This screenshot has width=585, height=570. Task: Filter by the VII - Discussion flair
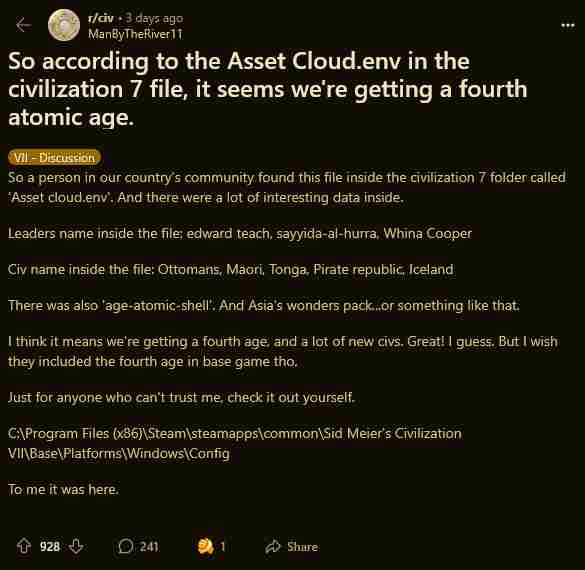click(54, 157)
